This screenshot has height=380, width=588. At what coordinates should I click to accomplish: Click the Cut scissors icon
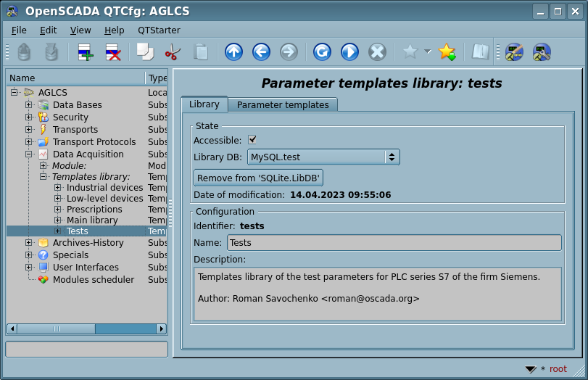tap(173, 52)
